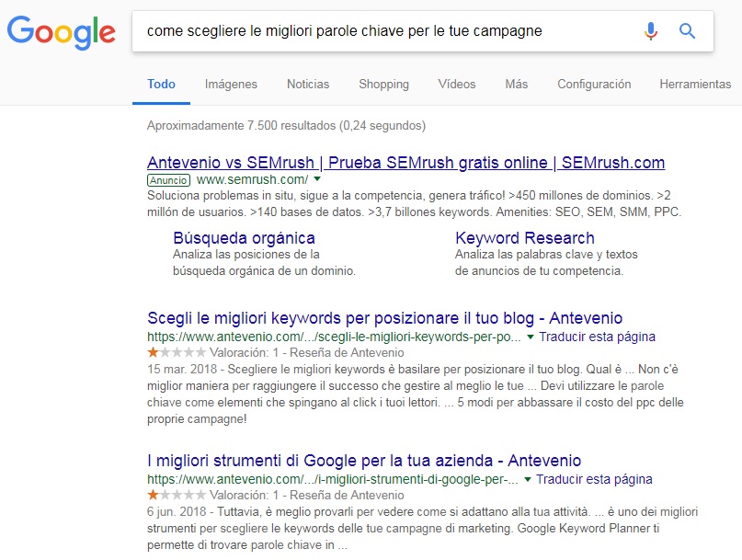Expand dropdown arrow next to www.semrush.com

click(x=317, y=180)
